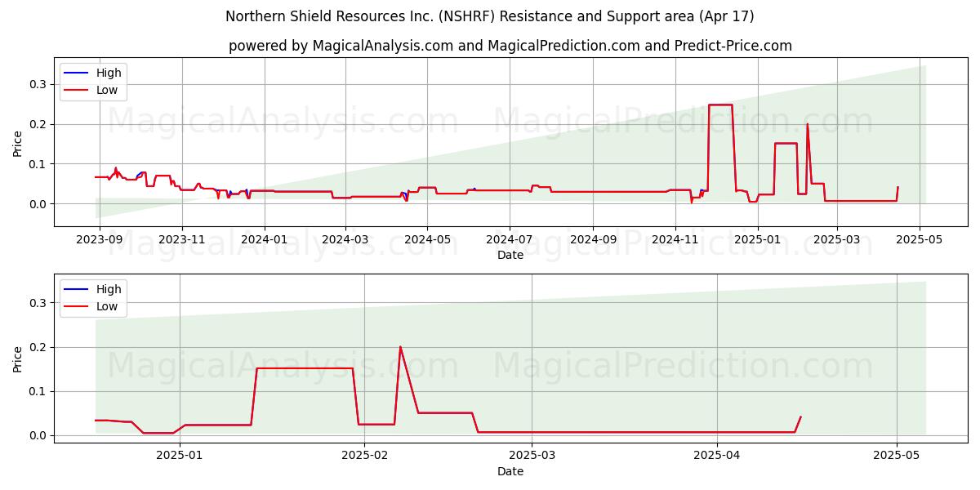Click the '0.0' price tick in bottom chart
The image size is (980, 490).
tap(39, 435)
